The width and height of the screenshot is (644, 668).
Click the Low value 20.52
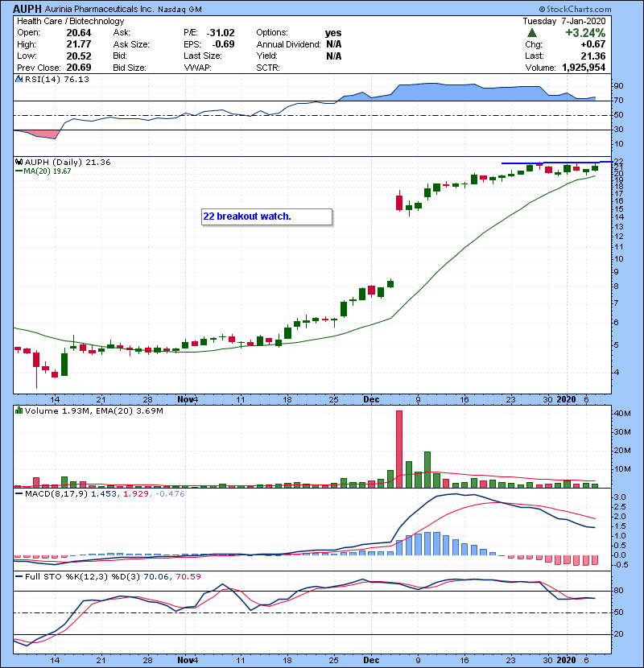click(79, 56)
